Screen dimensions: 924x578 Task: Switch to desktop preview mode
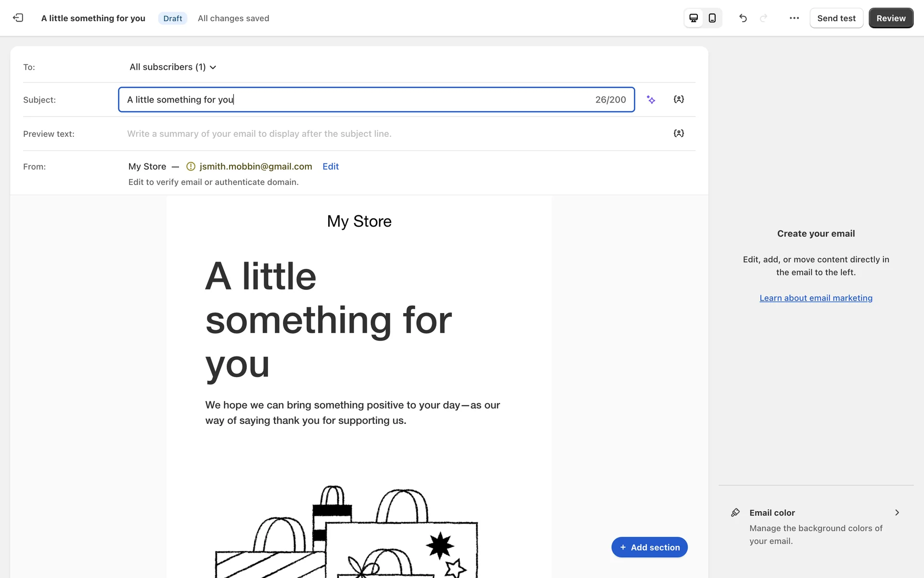click(693, 18)
